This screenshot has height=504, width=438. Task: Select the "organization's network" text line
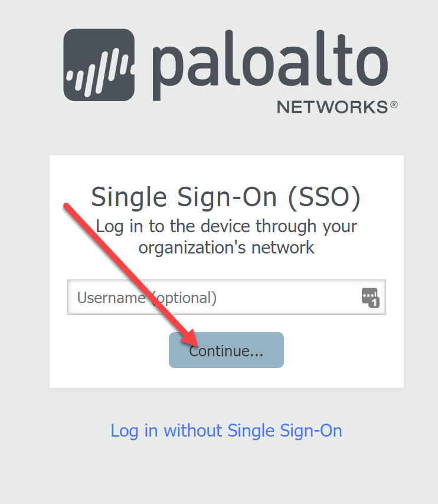point(227,248)
